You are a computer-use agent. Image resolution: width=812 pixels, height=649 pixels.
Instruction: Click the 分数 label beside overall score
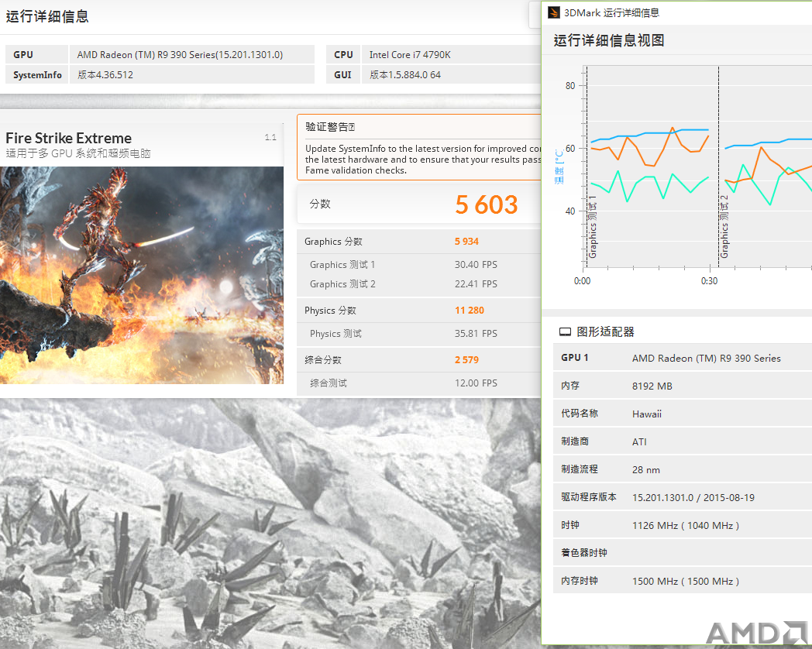(x=319, y=204)
